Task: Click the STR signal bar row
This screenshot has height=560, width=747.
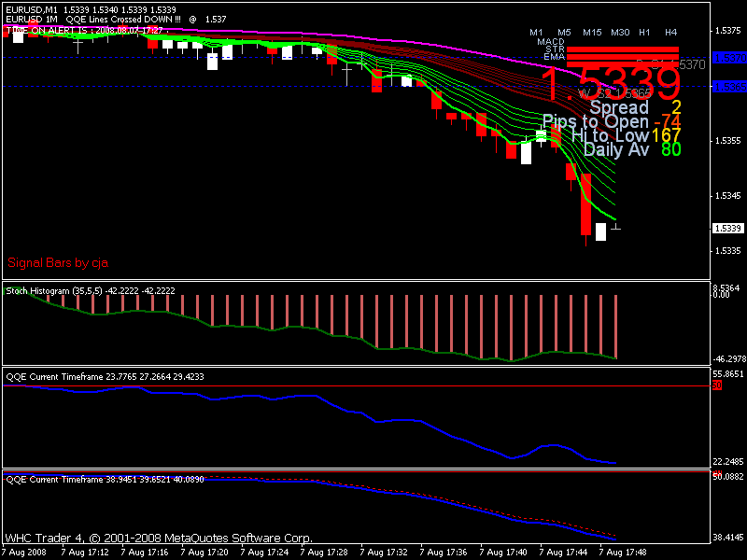Action: click(x=617, y=49)
